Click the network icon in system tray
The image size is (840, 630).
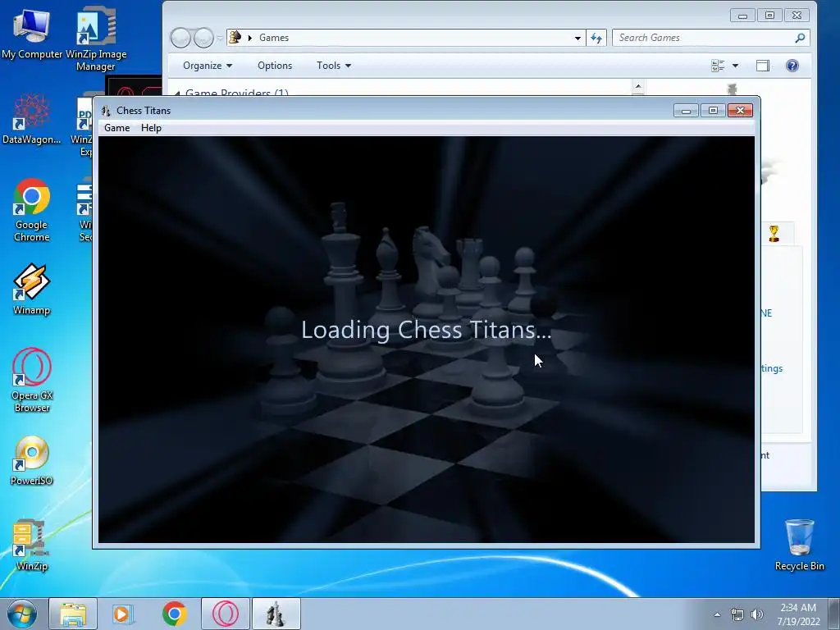coord(737,614)
